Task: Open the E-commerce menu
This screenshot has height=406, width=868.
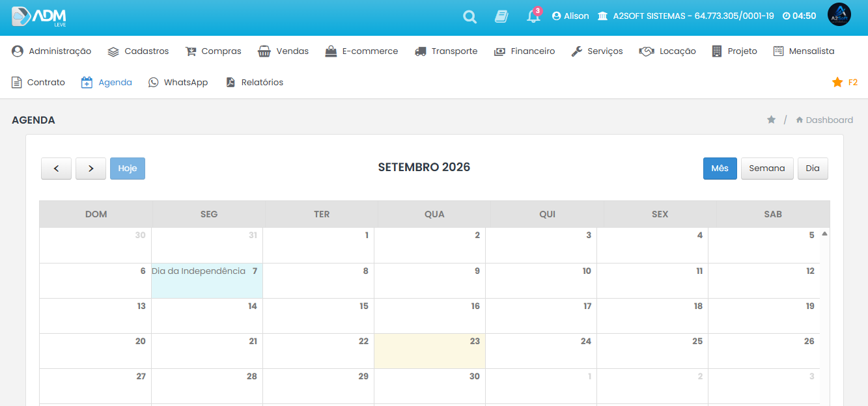Action: (x=361, y=51)
